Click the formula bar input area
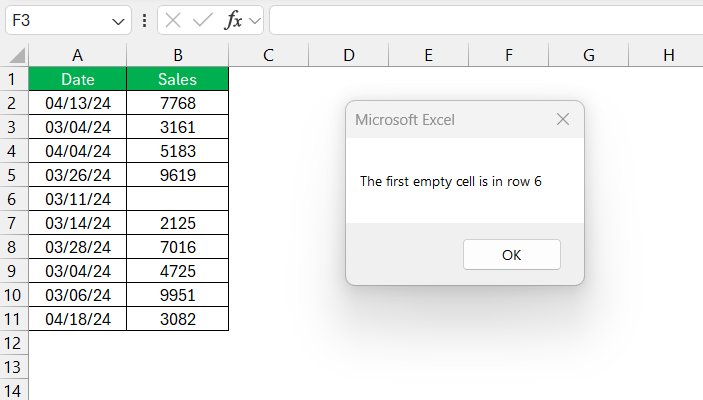703x400 pixels. (486, 20)
